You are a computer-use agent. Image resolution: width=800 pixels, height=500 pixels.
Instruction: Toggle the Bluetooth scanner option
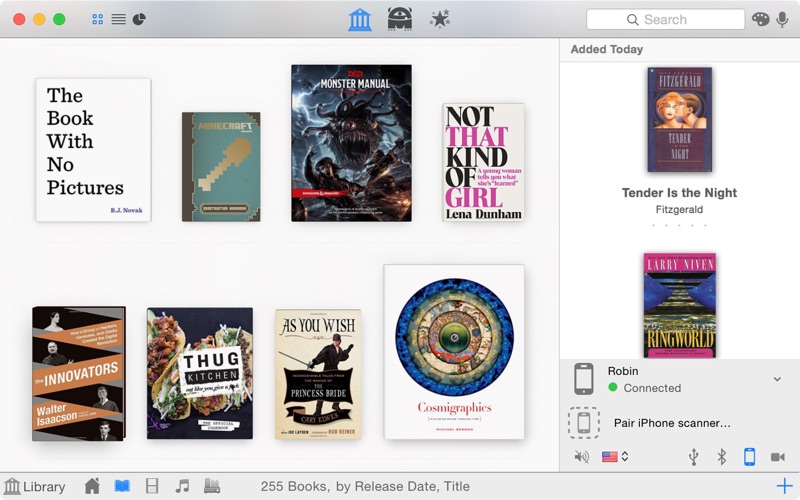click(x=721, y=457)
